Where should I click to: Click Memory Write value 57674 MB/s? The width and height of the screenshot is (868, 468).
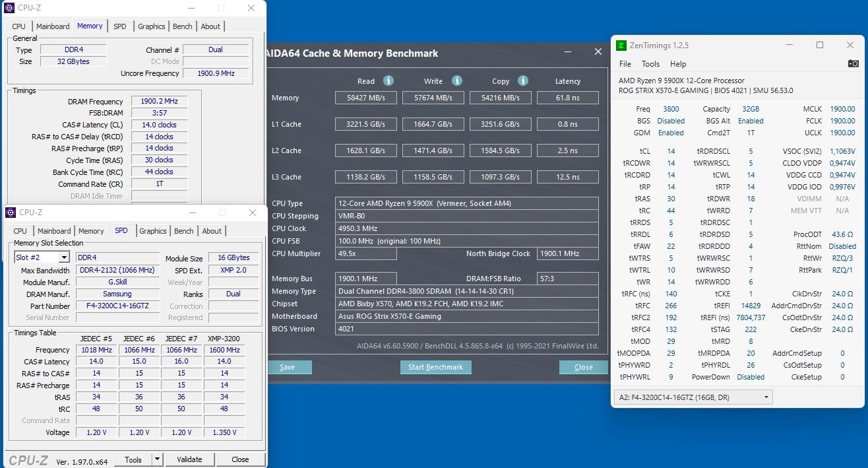[433, 98]
